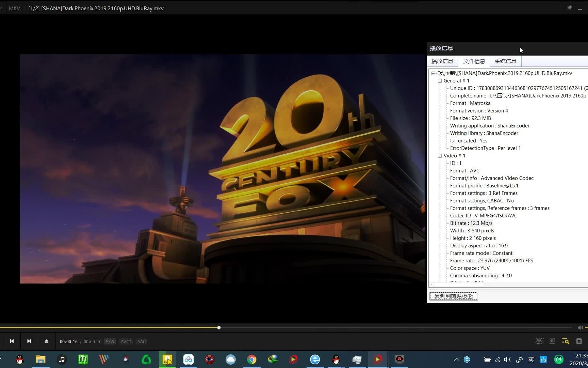
Task: Click the seek bar position handle
Action: click(x=219, y=327)
